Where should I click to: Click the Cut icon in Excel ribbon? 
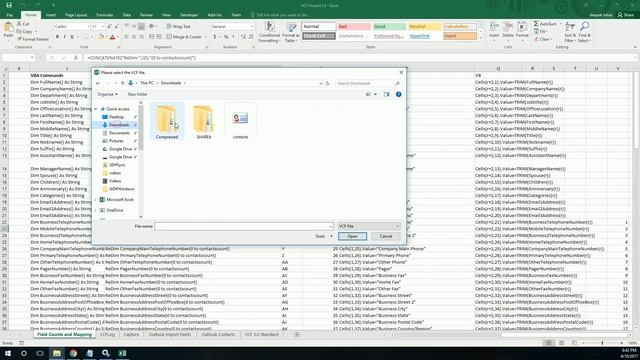tap(23, 24)
